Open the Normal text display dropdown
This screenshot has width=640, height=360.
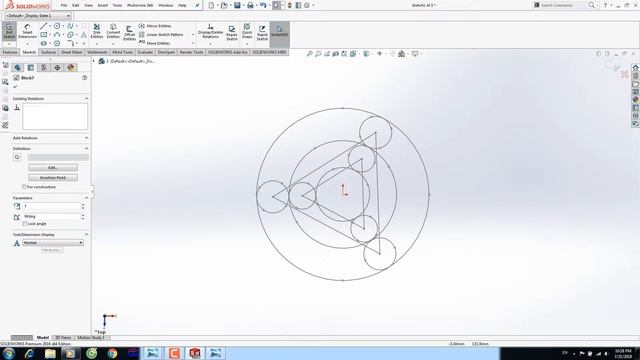point(53,243)
